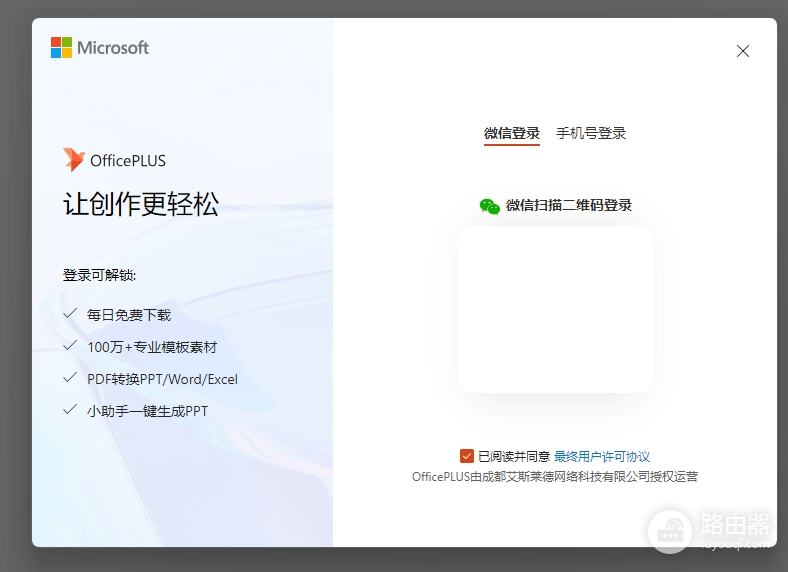Click the 100万+专业模板素材 feature line
Screen dimensions: 788x572
152,347
